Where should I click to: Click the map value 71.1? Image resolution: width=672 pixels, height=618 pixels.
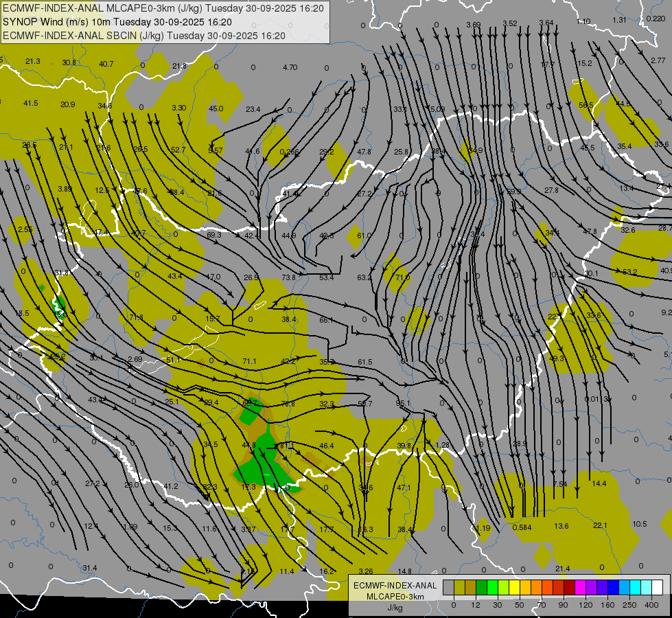coord(249,362)
